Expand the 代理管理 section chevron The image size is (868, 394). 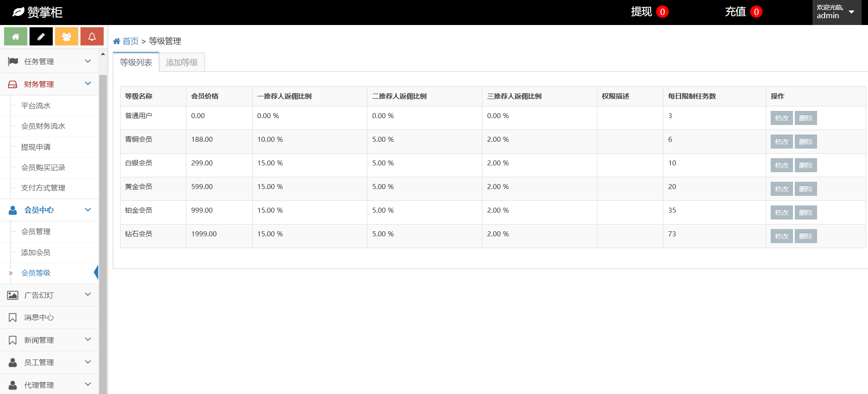[88, 384]
